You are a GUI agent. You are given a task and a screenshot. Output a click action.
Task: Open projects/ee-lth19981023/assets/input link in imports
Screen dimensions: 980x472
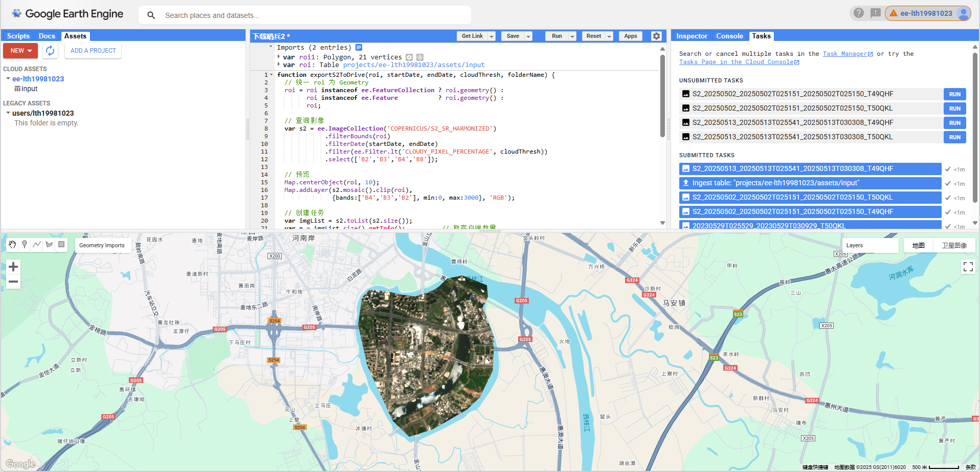(414, 65)
